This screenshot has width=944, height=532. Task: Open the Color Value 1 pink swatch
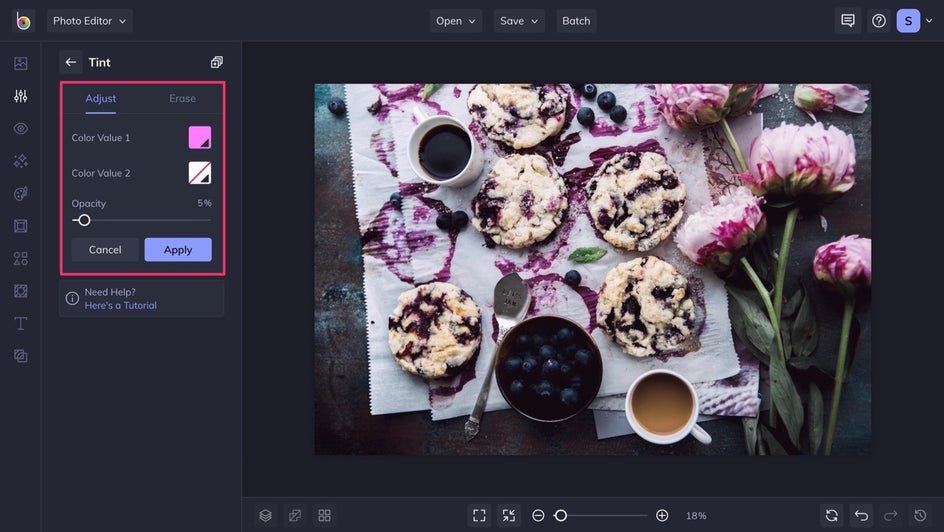click(200, 137)
